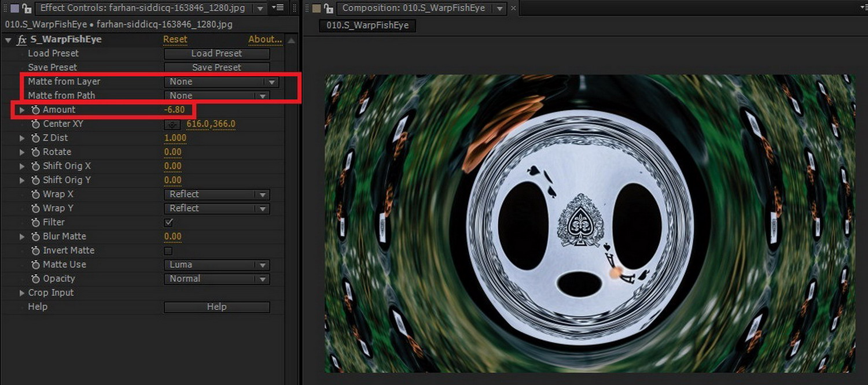The width and height of the screenshot is (868, 385).
Task: Click the Composition label color square
Action: (x=316, y=8)
